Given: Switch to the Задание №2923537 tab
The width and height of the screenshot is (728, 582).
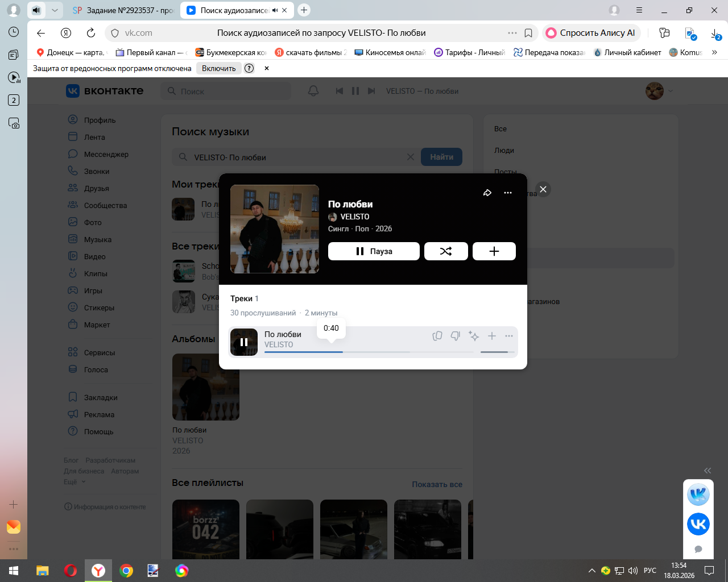Looking at the screenshot, I should tap(123, 10).
